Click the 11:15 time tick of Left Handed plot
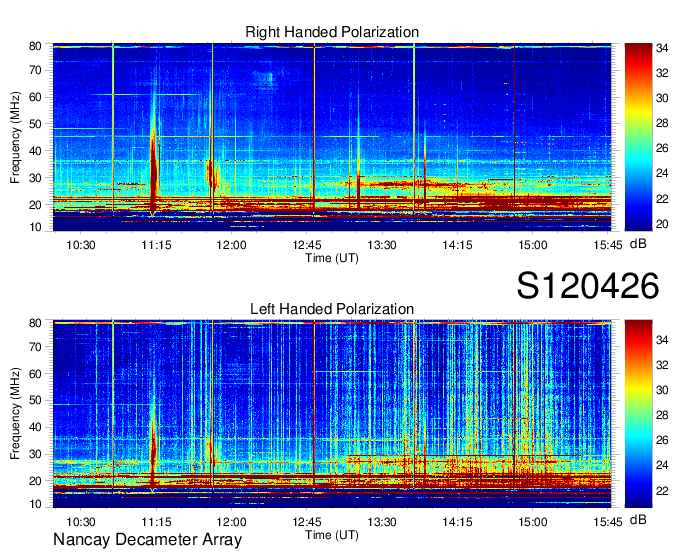The image size is (680, 552). (x=156, y=522)
